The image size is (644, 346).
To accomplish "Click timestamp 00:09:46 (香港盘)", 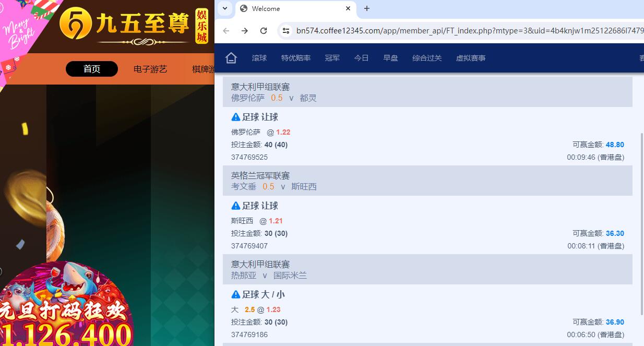I will tap(595, 157).
